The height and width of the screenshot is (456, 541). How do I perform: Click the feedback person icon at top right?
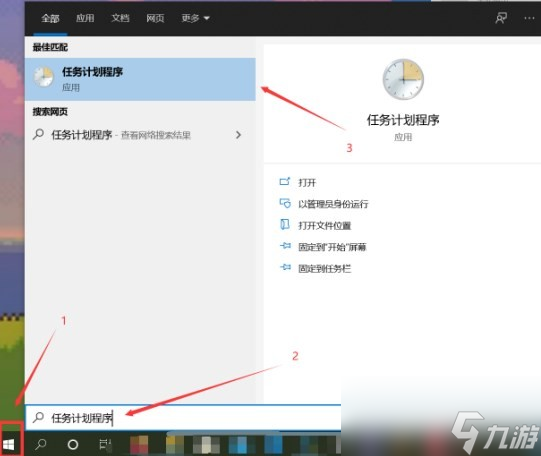tap(501, 18)
